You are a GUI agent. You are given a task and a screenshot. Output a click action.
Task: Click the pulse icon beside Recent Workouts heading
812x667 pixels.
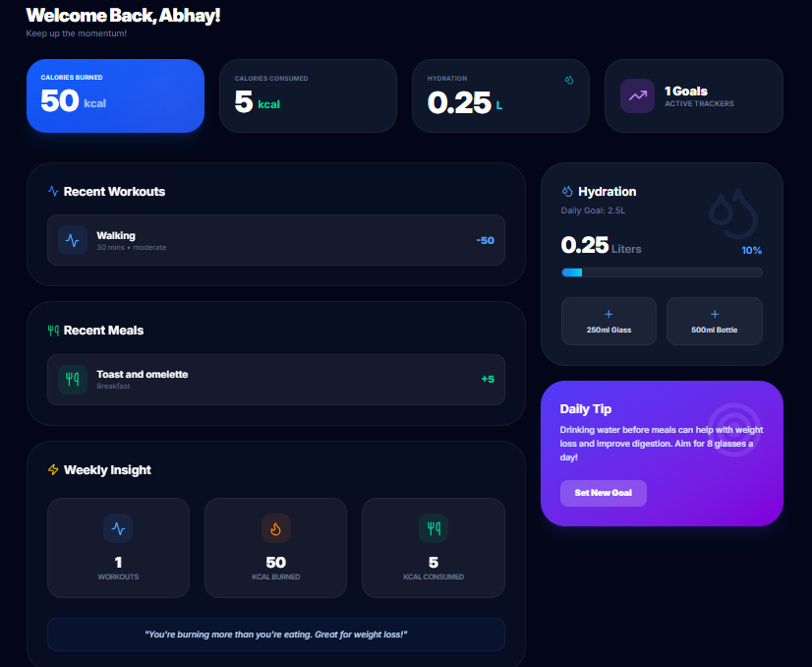point(53,192)
